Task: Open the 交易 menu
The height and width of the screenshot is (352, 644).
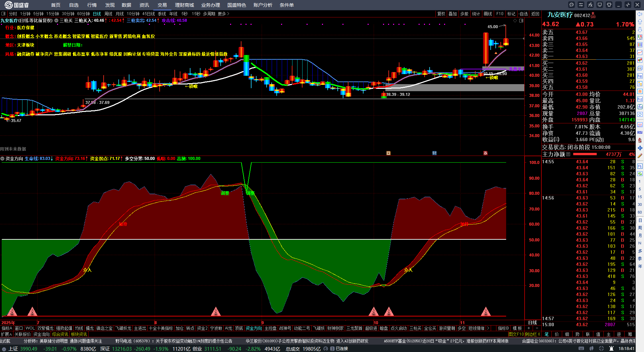Action: 162,5
